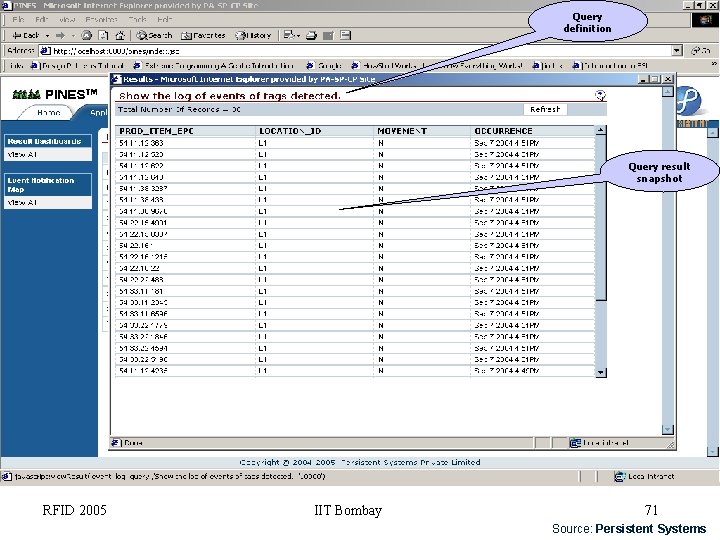Minimize the Results window
720x540 pixels.
click(x=644, y=79)
